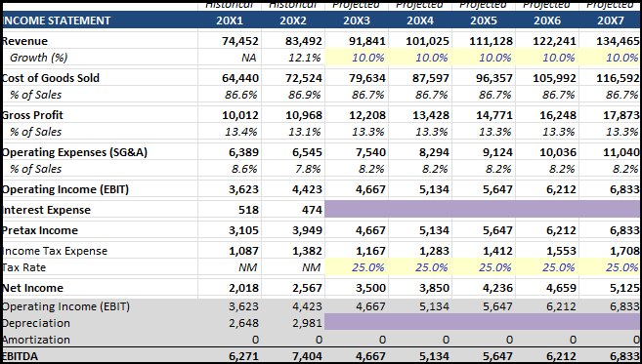Click the 20X5 tax rate assumption cell

(x=484, y=267)
